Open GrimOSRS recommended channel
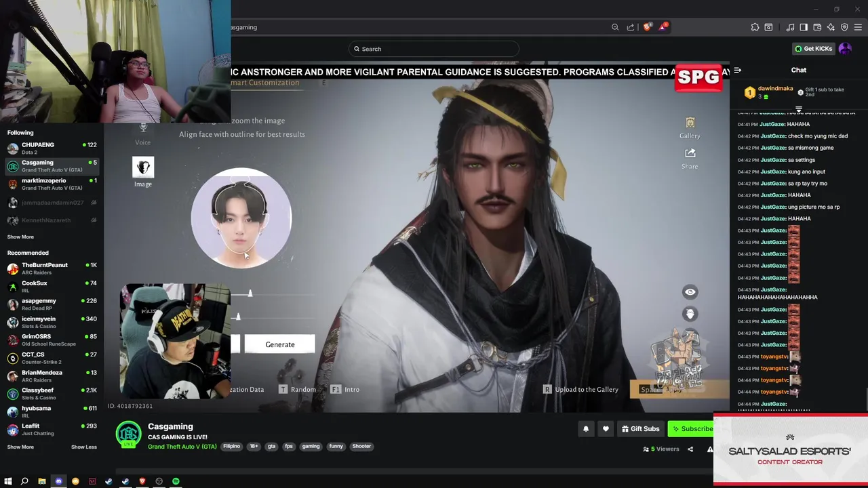The width and height of the screenshot is (868, 488). (x=52, y=340)
